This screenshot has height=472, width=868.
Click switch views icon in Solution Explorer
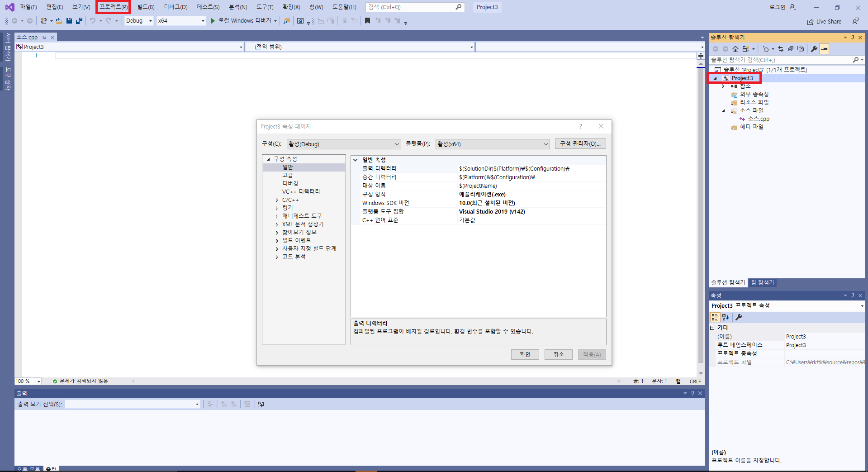click(746, 49)
